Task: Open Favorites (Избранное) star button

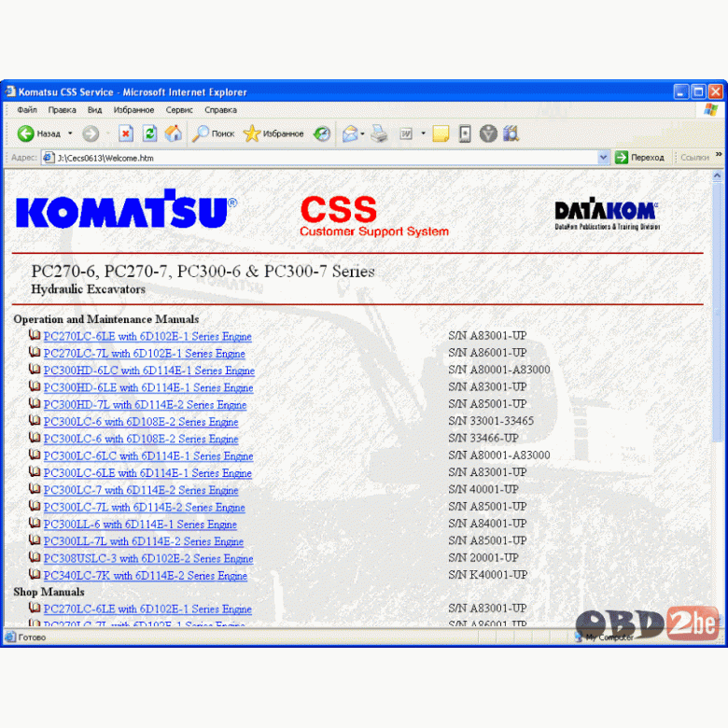Action: tap(273, 133)
